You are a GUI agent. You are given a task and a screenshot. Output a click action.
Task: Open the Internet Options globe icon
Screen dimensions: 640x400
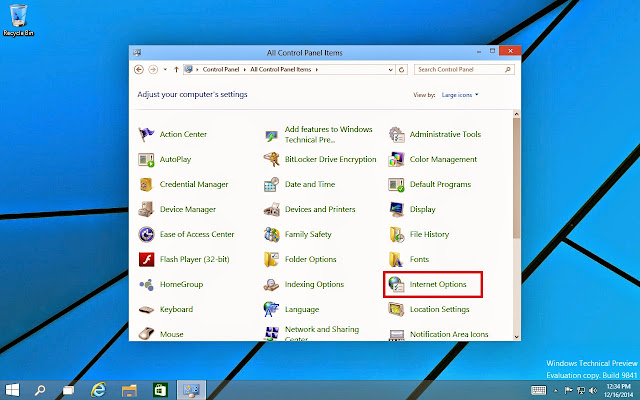pos(396,284)
